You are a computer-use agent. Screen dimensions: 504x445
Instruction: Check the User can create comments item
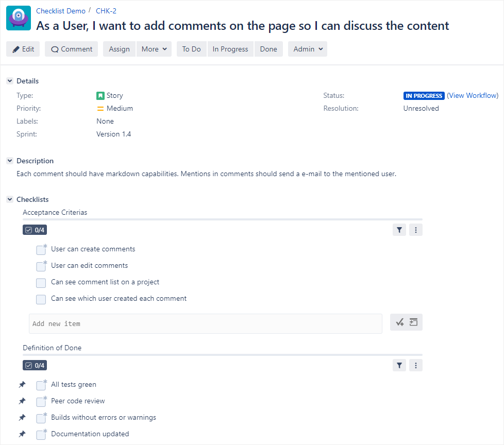41,249
